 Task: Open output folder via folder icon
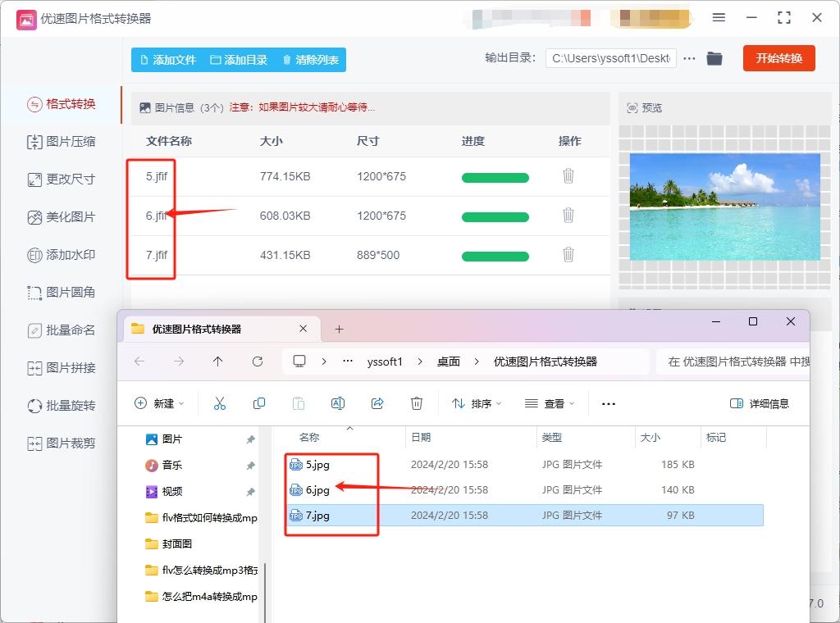(x=714, y=58)
